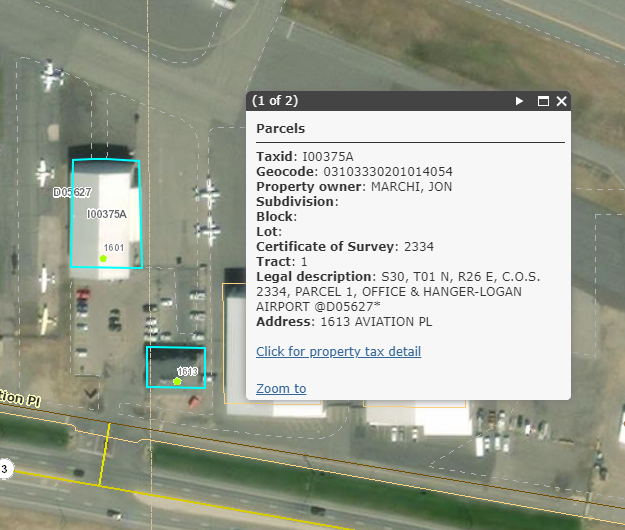This screenshot has height=530, width=625.
Task: Select the green 1601 address point
Action: pyautogui.click(x=103, y=258)
